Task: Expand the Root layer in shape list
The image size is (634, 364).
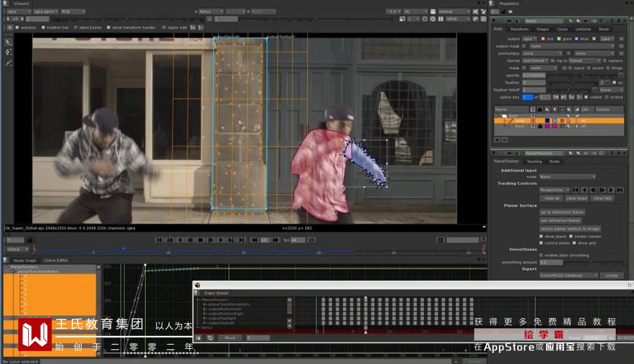Action: 497,116
